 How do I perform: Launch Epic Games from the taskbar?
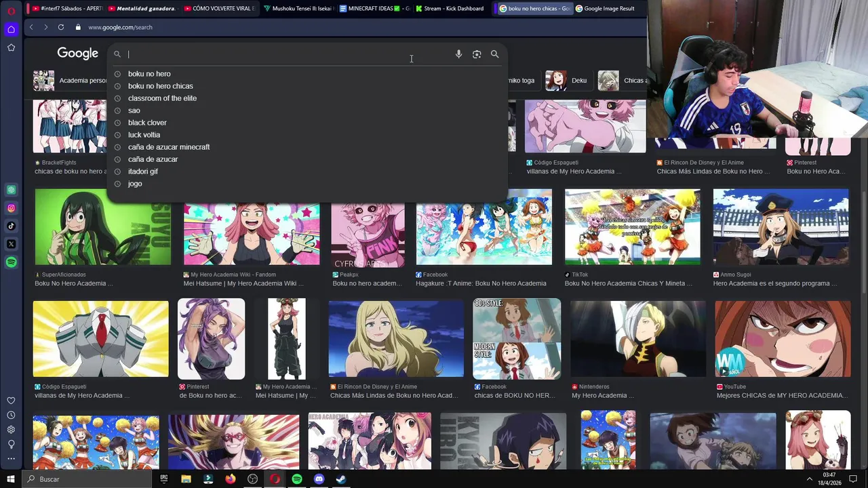(x=163, y=479)
